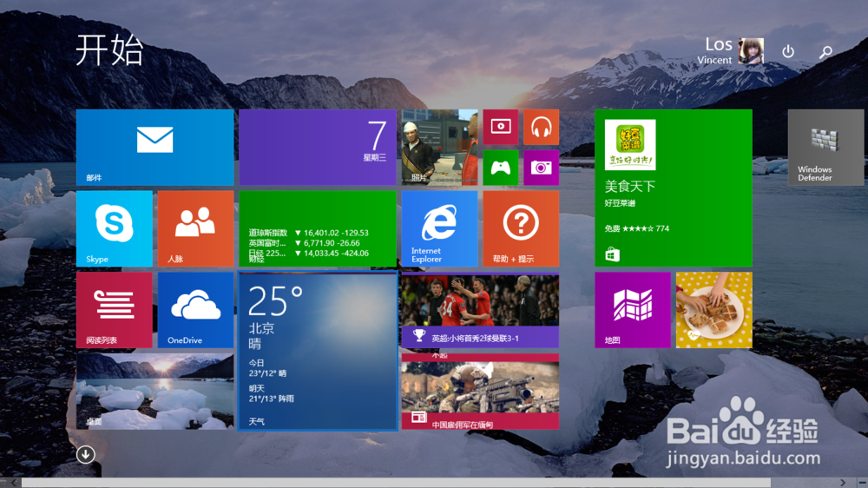
Task: Click the 免费 rating 774 text
Action: click(636, 228)
